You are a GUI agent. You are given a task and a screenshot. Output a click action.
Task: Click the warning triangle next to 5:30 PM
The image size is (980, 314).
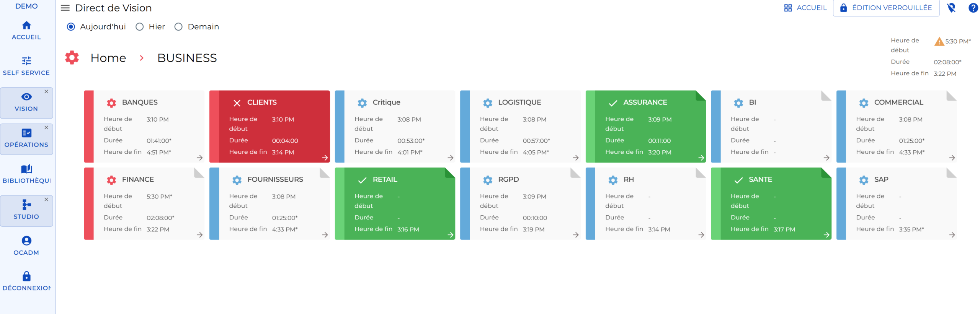coord(939,41)
